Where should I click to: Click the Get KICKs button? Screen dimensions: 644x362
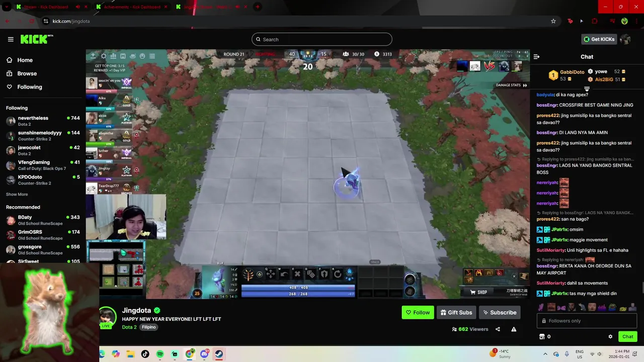[599, 39]
